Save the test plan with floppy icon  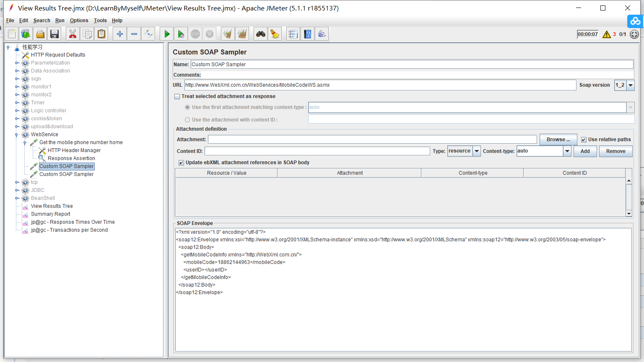coord(55,34)
